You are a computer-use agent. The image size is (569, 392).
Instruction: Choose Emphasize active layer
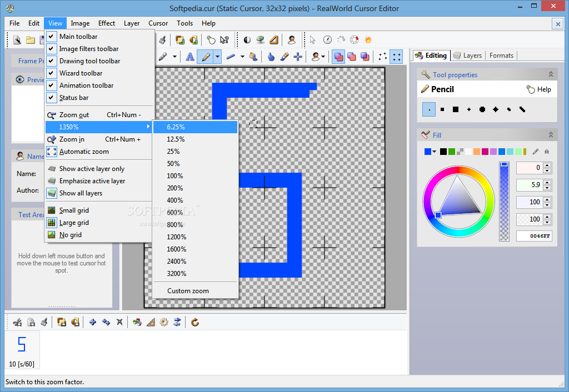pos(99,181)
